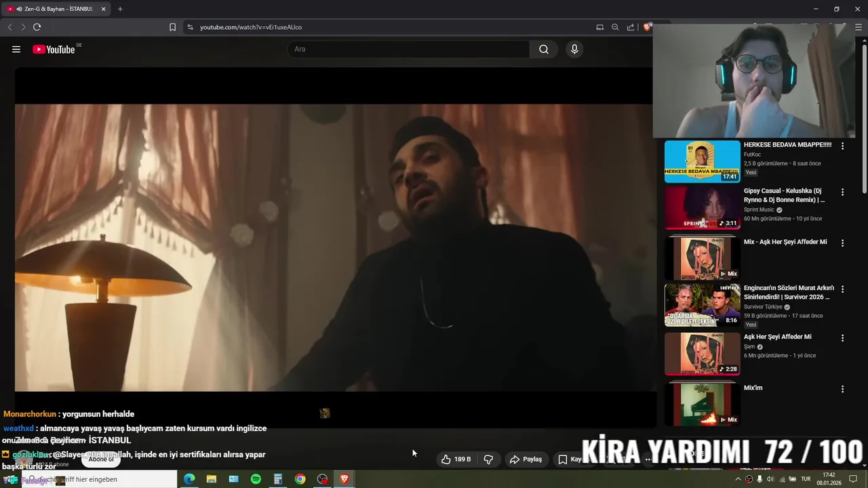Open options for HERKESE BEDAVA MBAPPE video
Image resolution: width=868 pixels, height=488 pixels.
tap(842, 146)
